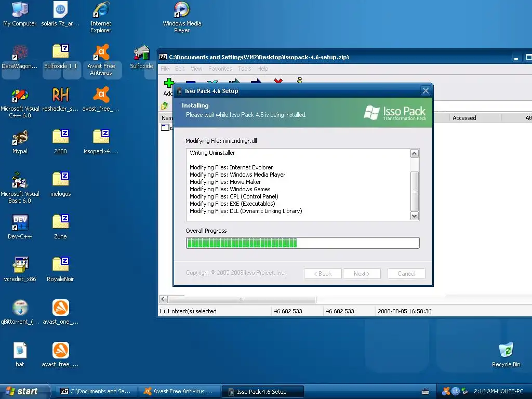Click the Next button in setup
This screenshot has width=532, height=399.
point(362,273)
